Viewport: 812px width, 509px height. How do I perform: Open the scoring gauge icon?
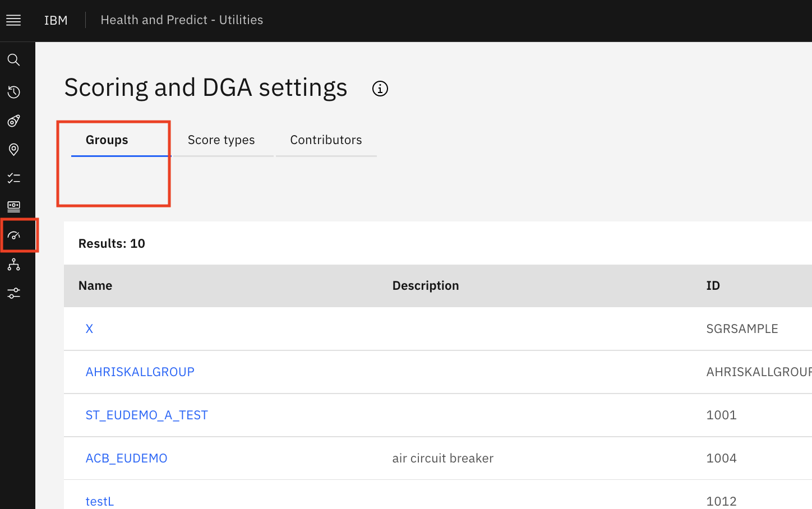pyautogui.click(x=14, y=235)
